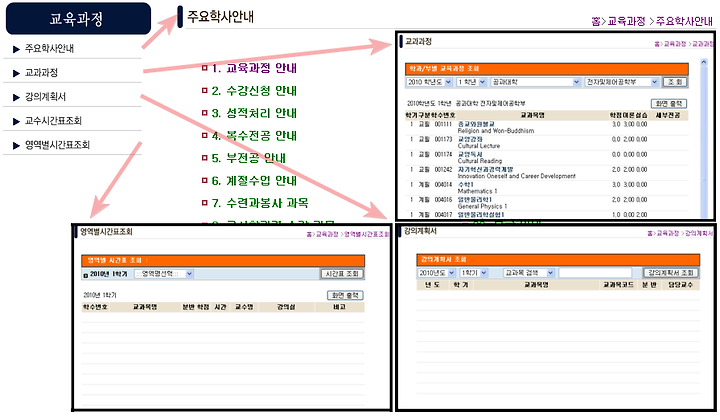
Task: Open the '7. 수련과봉사 과목' link
Action: [260, 203]
